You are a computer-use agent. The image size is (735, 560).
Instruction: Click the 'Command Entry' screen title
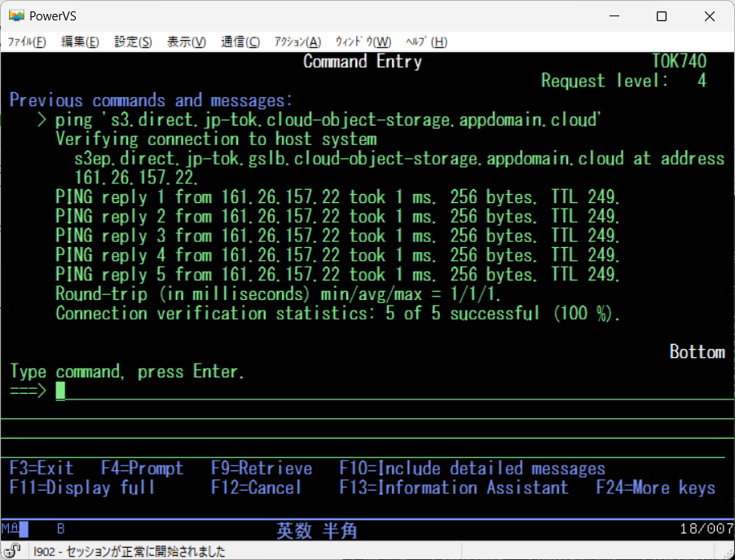[363, 61]
